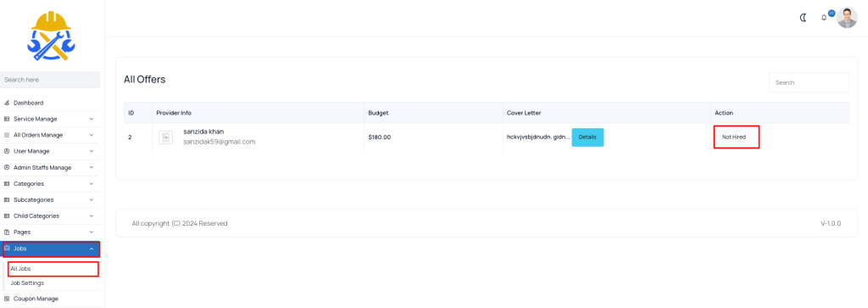This screenshot has height=308, width=868.
Task: Open All Jobs submenu item
Action: (20, 269)
